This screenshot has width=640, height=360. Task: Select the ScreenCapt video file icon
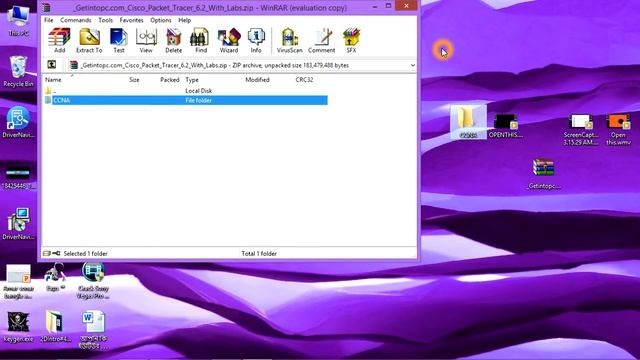(x=581, y=129)
